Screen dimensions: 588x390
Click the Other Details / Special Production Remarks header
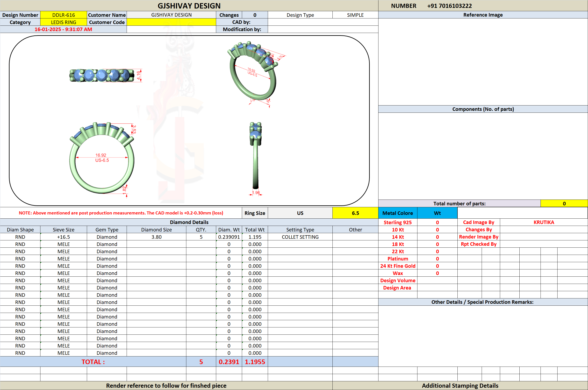point(483,302)
